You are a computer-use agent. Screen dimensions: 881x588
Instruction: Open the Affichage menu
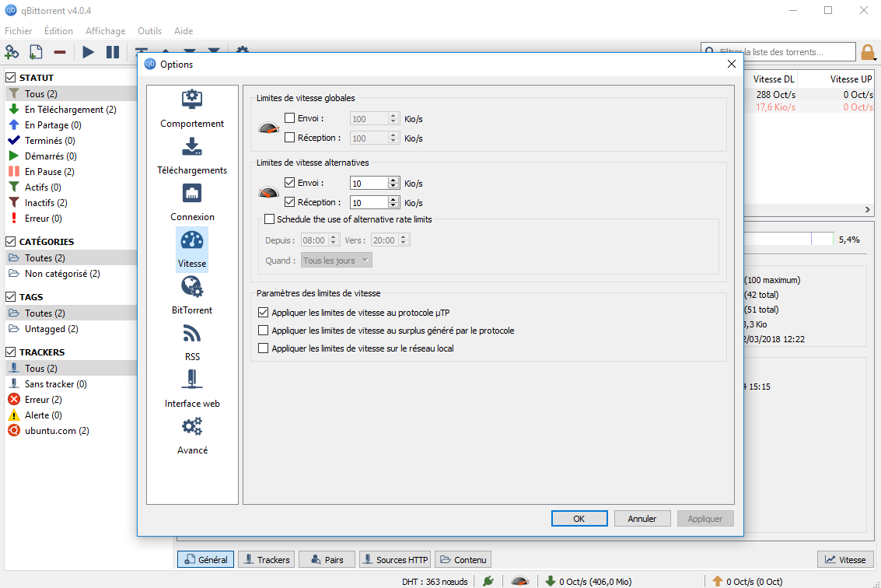[x=105, y=31]
